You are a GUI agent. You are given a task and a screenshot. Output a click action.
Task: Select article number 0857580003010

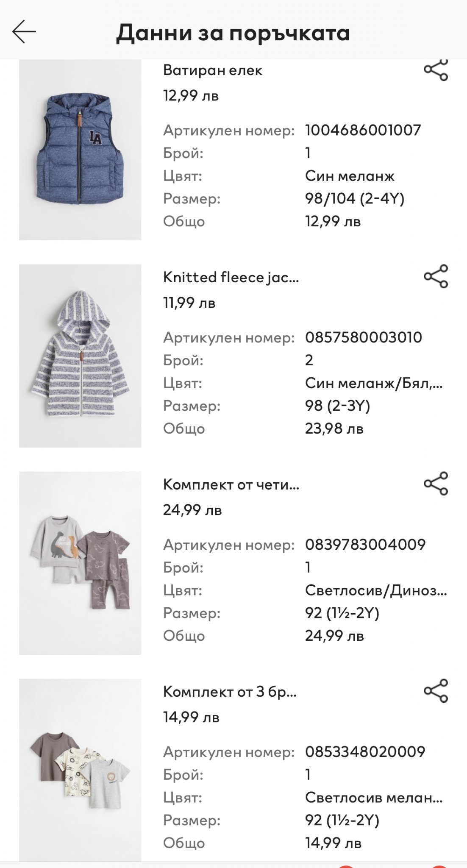364,337
